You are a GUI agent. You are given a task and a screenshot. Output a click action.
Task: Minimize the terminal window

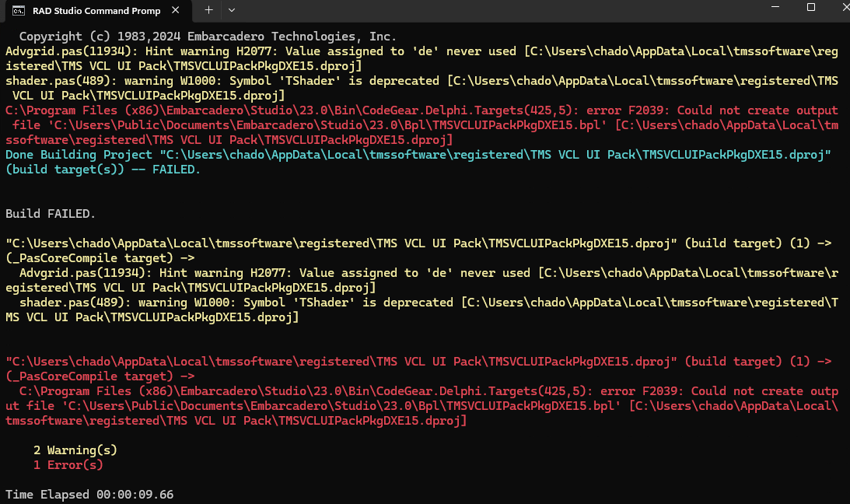tap(775, 7)
